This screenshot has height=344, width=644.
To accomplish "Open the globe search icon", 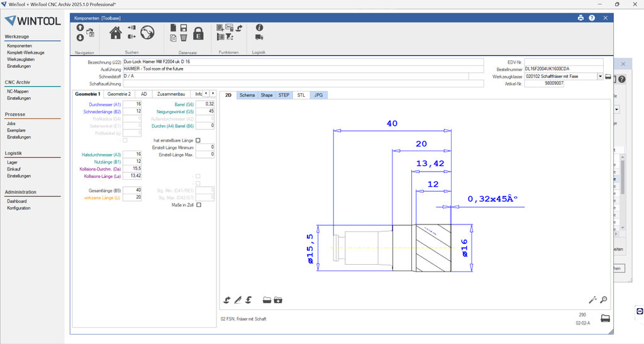I will (147, 33).
